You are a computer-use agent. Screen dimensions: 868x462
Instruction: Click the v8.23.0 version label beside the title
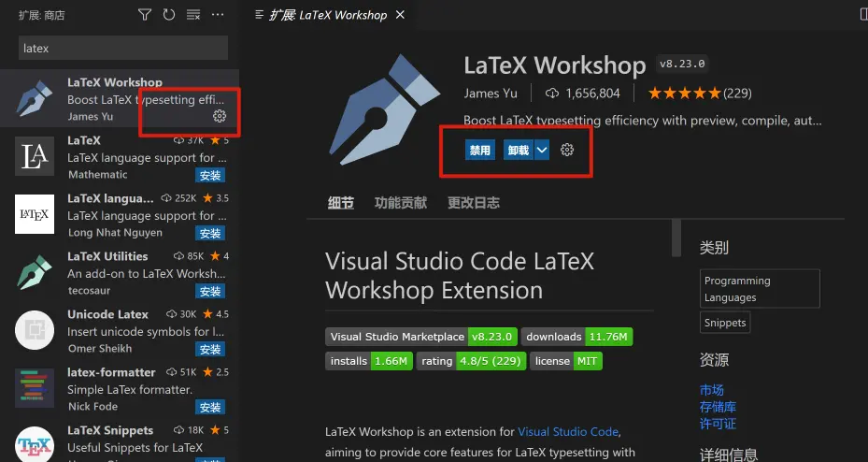click(682, 64)
